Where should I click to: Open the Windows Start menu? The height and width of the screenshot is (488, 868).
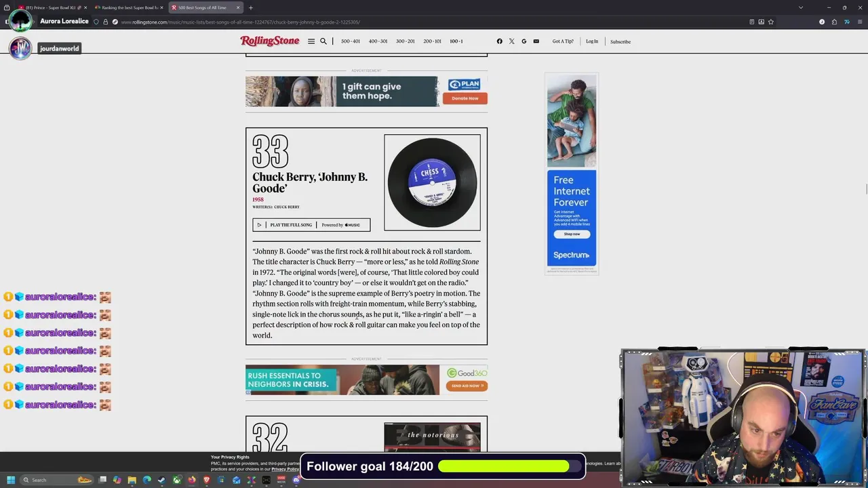[x=10, y=480]
